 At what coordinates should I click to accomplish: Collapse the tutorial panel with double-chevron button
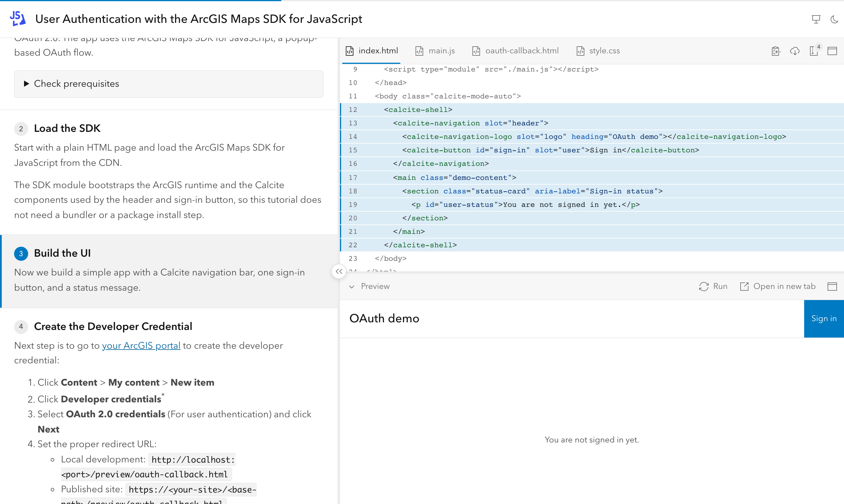(338, 271)
